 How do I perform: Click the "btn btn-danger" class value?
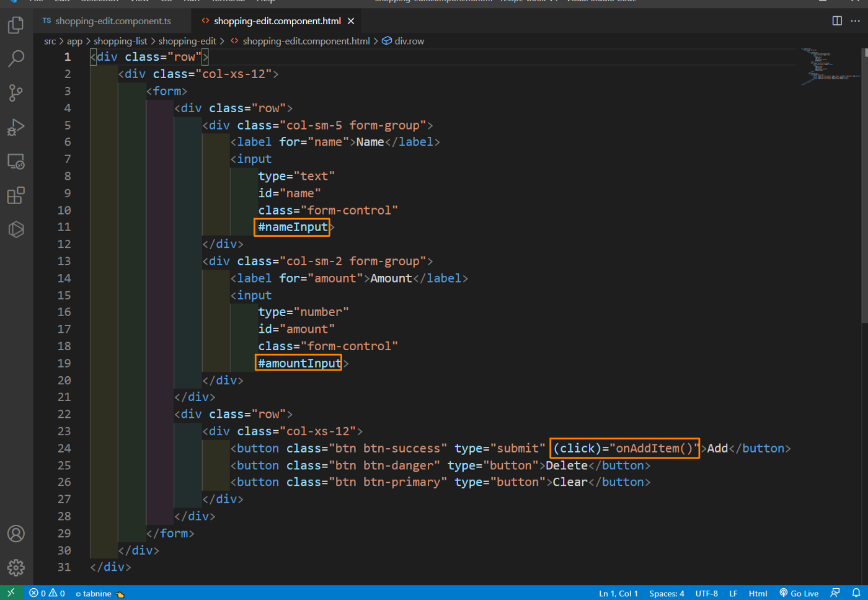coord(384,465)
